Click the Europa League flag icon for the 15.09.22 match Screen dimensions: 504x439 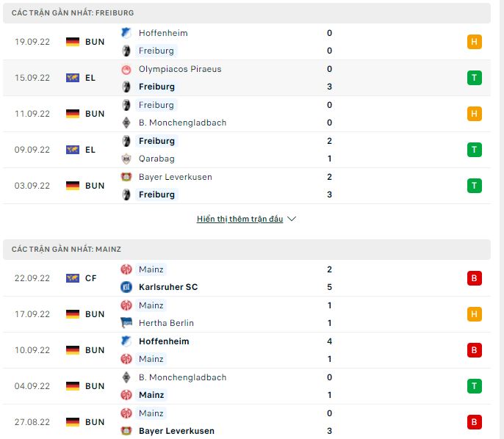pos(73,78)
